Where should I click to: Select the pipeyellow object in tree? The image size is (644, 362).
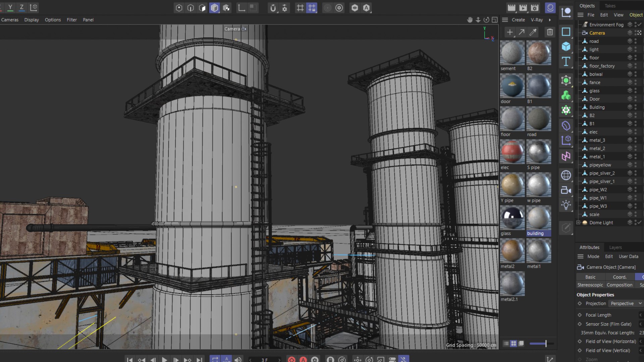click(x=600, y=165)
